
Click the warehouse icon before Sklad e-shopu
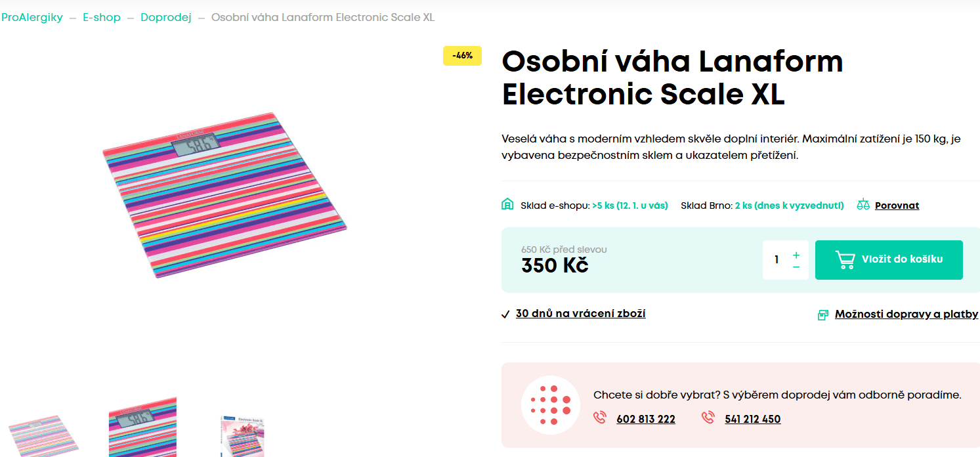tap(506, 205)
